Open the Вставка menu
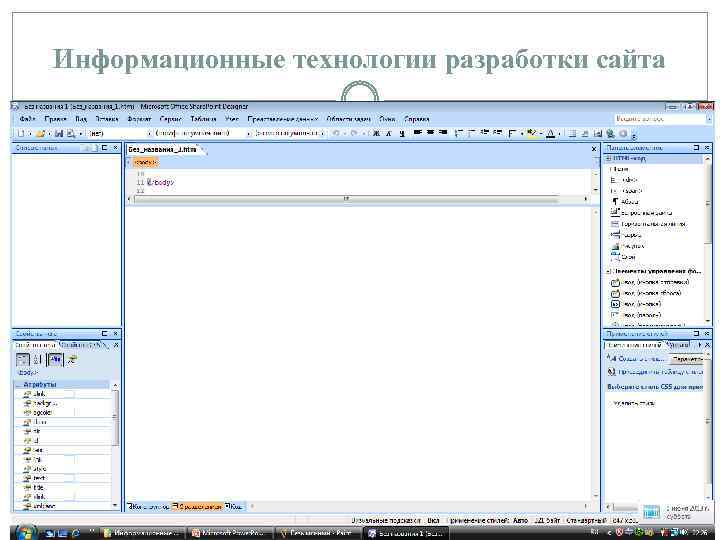Viewport: 720px width, 540px height. click(x=107, y=119)
